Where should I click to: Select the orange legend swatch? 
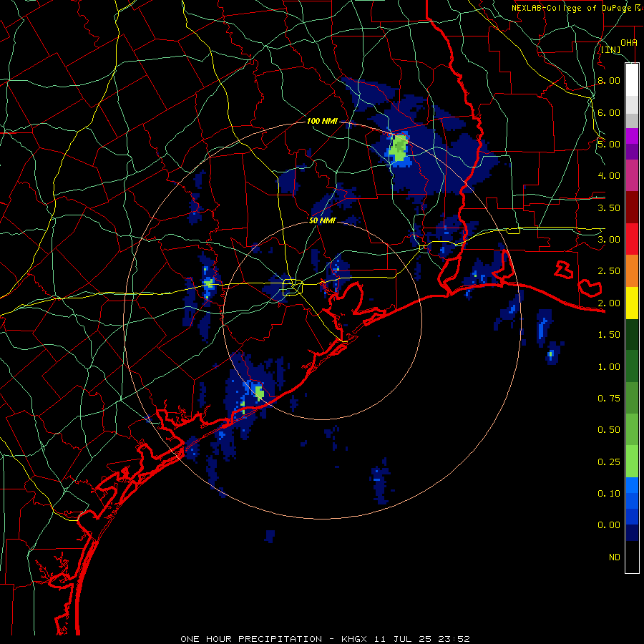tap(632, 271)
